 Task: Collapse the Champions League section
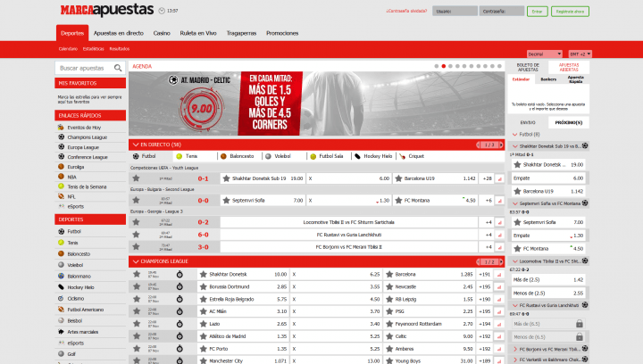(x=136, y=261)
